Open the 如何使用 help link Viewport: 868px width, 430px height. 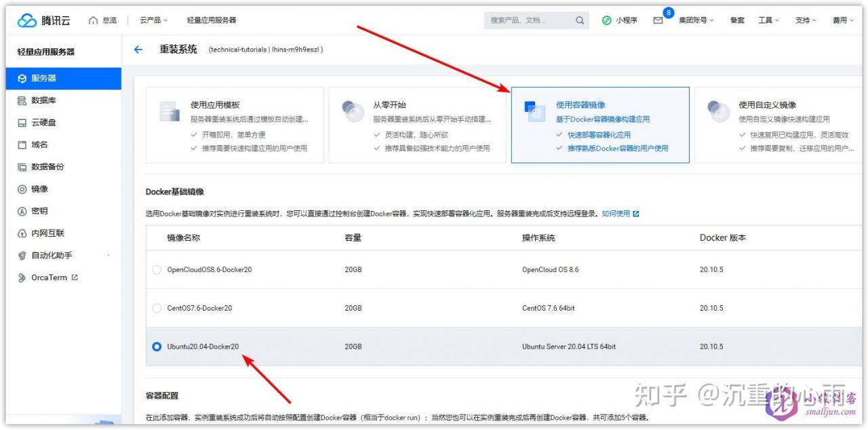point(616,214)
